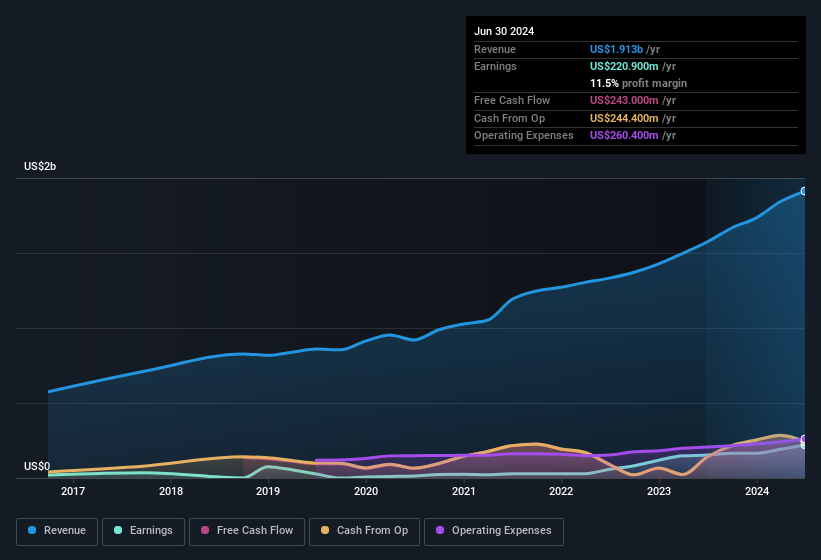Toggle the Earnings legend button
The height and width of the screenshot is (560, 821).
point(143,531)
